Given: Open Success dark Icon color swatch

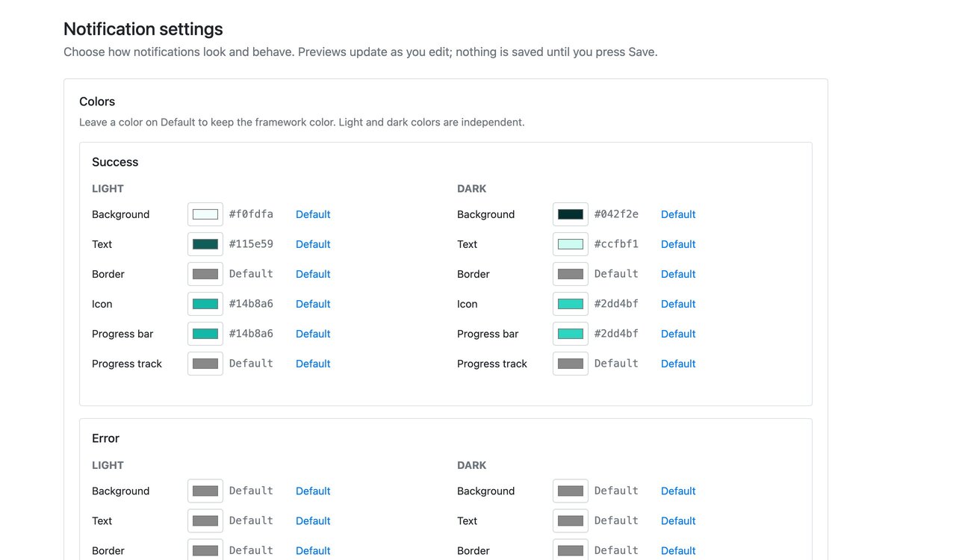Looking at the screenshot, I should (571, 304).
